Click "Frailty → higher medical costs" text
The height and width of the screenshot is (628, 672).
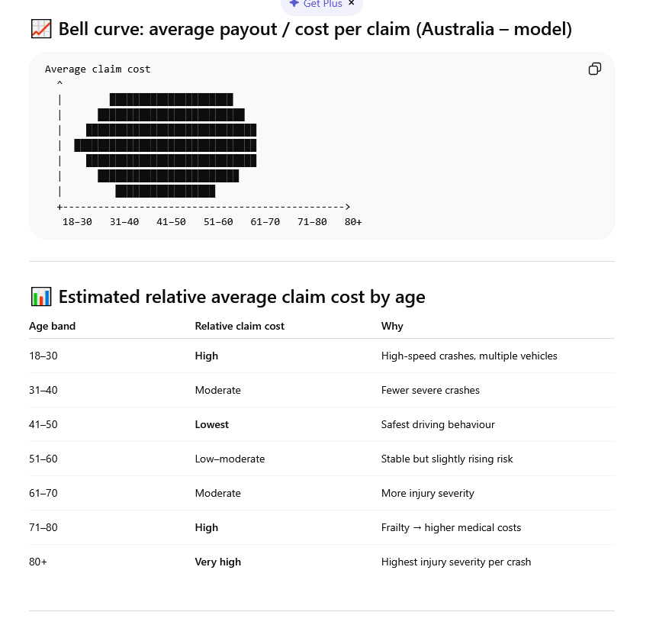451,527
